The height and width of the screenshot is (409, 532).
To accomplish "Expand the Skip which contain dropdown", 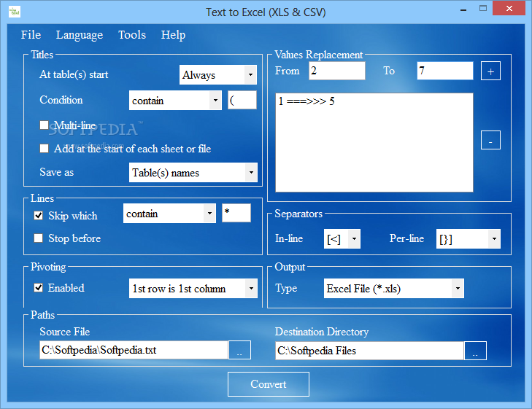I will pyautogui.click(x=209, y=213).
